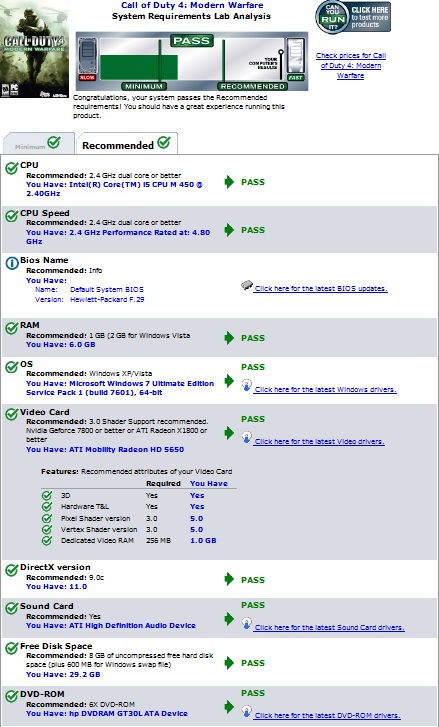
Task: Open the latest DVD-ROM drivers link
Action: click(x=327, y=715)
